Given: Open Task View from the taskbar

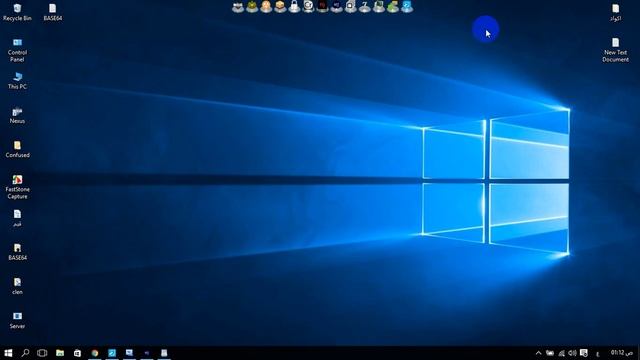Looking at the screenshot, I should (42, 353).
